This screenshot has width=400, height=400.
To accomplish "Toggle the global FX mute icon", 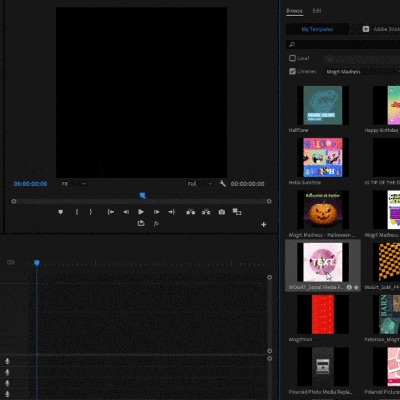I will (156, 224).
